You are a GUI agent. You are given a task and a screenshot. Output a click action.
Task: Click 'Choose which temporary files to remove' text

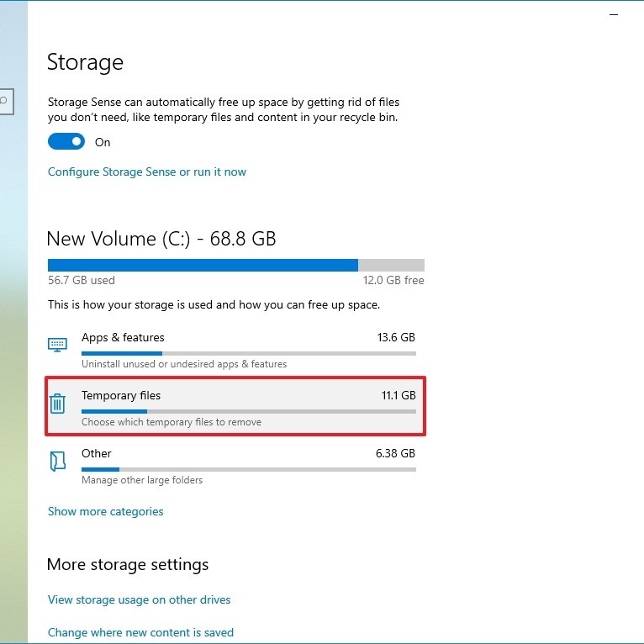(172, 422)
